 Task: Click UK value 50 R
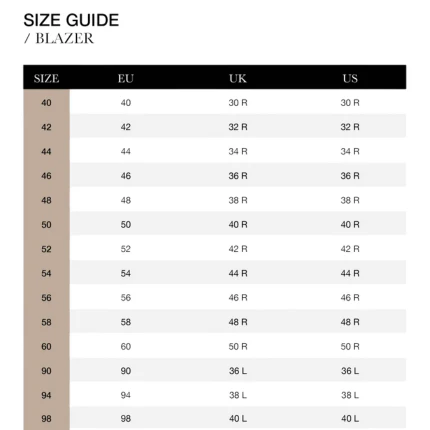(x=238, y=347)
